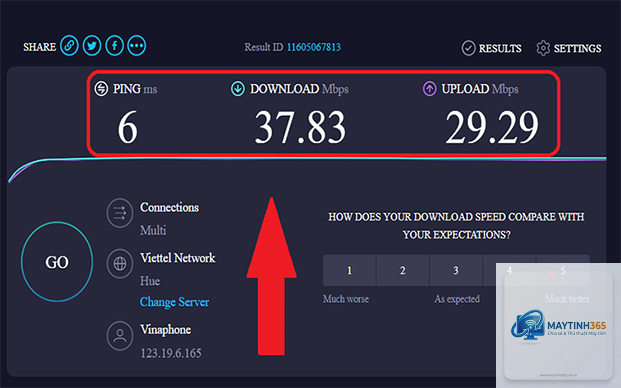Select the ping value 6
Image resolution: width=621 pixels, height=388 pixels.
(128, 127)
